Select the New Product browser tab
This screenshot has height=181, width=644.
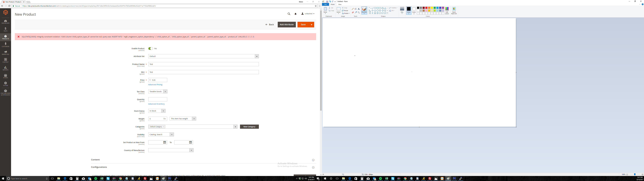(13, 2)
